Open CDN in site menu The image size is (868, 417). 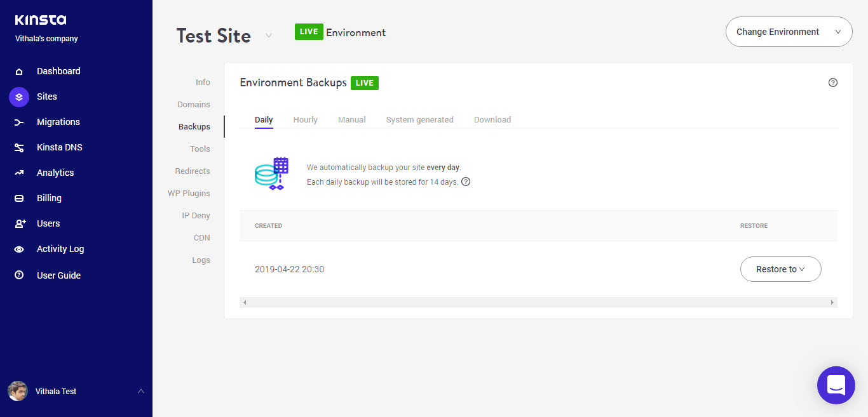(x=202, y=238)
